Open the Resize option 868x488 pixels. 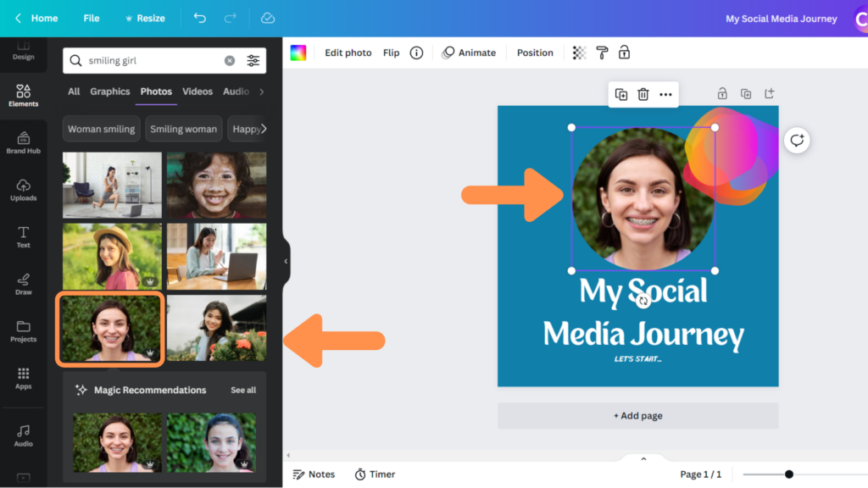tap(145, 19)
